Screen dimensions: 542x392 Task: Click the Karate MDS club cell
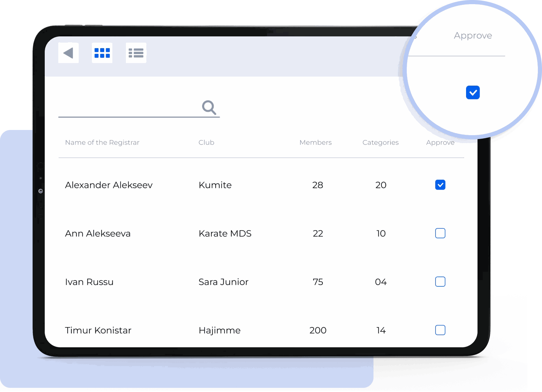225,234
